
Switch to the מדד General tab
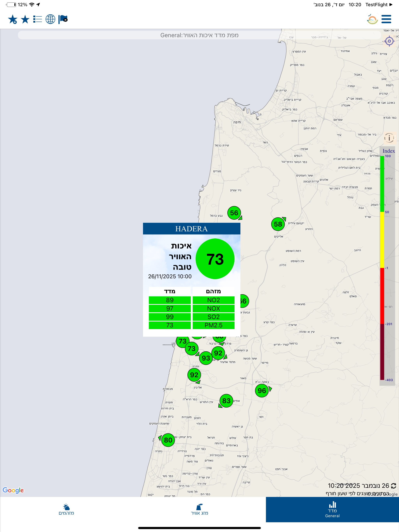(x=332, y=509)
